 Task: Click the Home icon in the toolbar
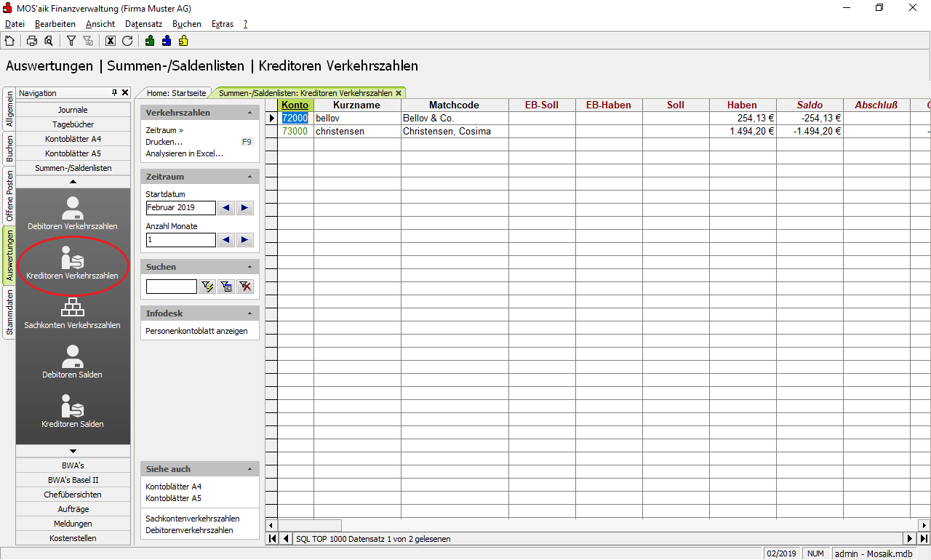[x=9, y=41]
